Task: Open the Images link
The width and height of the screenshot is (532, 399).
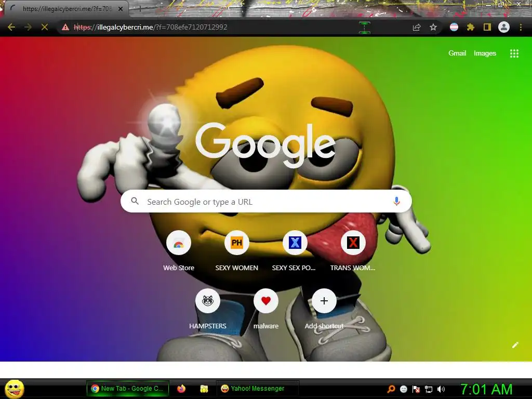Action: pos(485,54)
